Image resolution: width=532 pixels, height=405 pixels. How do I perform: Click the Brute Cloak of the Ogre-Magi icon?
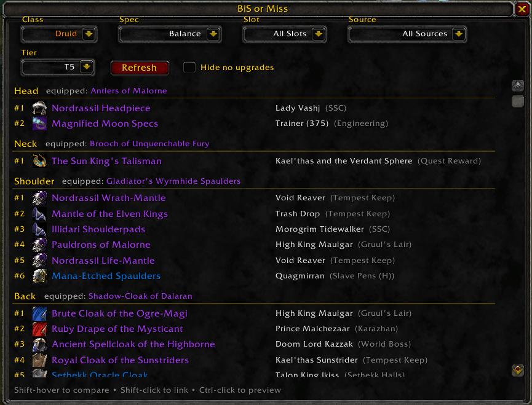click(39, 313)
